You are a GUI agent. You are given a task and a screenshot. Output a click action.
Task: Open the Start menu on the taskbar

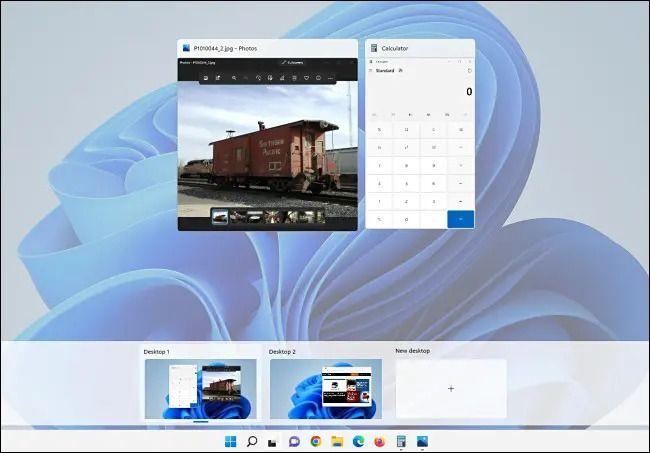coord(230,441)
